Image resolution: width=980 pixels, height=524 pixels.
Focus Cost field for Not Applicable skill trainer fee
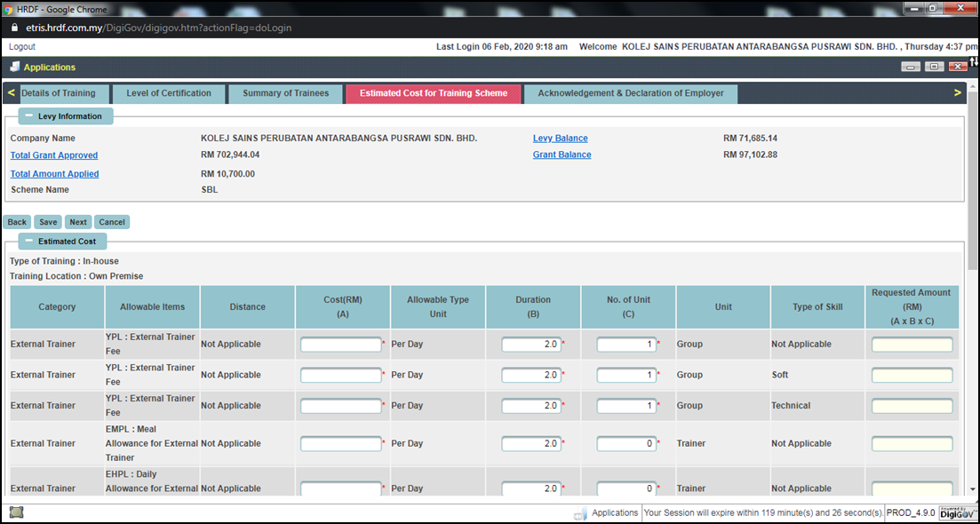coord(340,344)
